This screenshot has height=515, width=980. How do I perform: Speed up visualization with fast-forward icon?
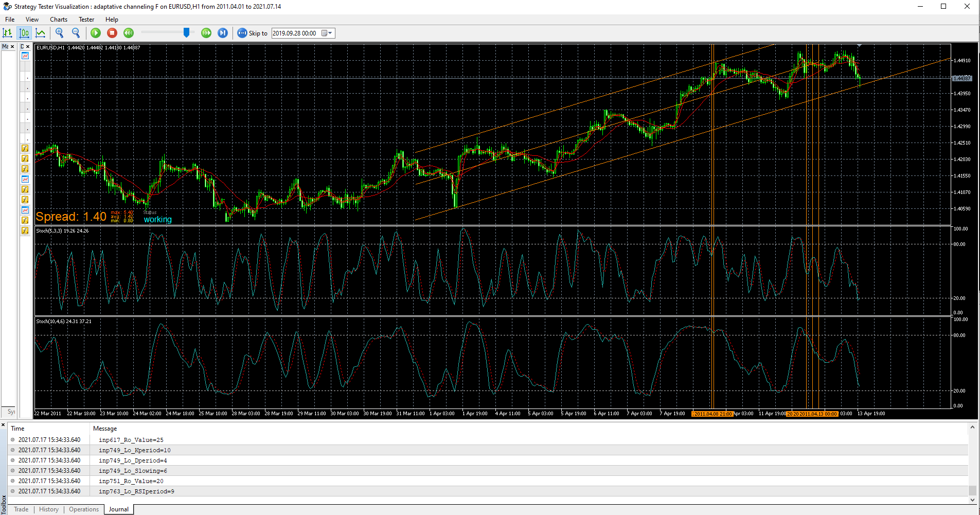pos(206,33)
